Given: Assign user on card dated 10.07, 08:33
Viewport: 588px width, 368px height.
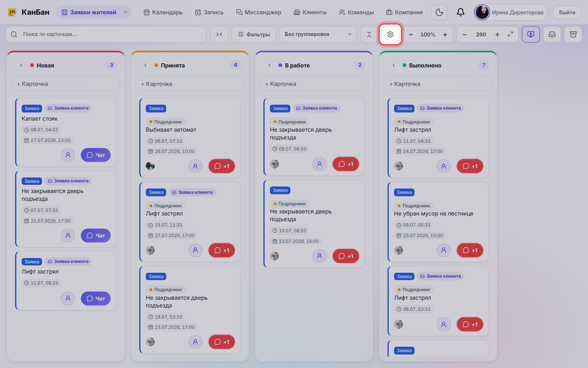Looking at the screenshot, I should click(x=320, y=256).
